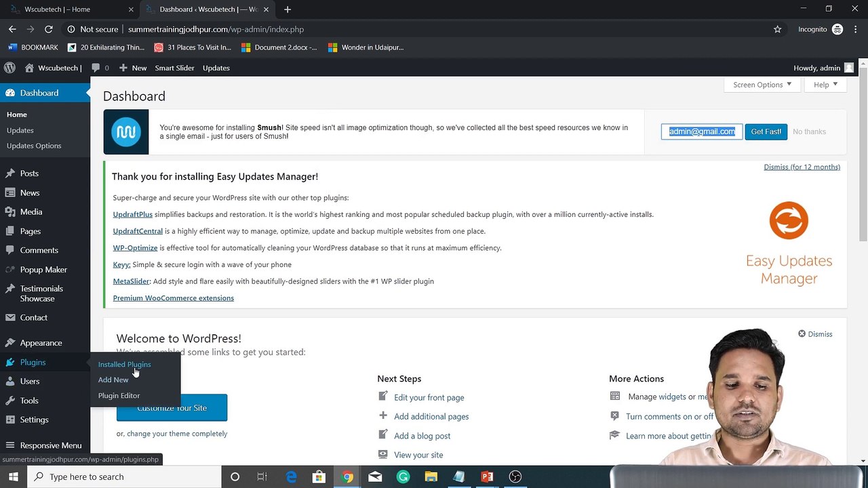Click Add a blog post link

[422, 436]
